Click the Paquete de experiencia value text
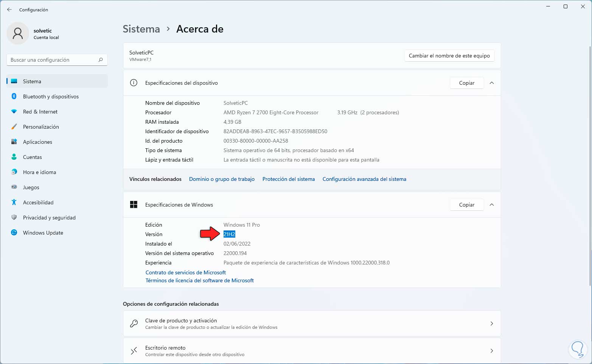Viewport: 592px width, 364px height. (306, 263)
